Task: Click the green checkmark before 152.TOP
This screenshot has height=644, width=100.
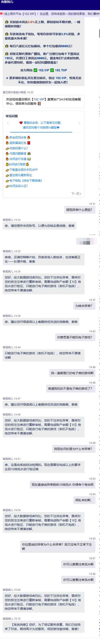Action: pos(52,70)
